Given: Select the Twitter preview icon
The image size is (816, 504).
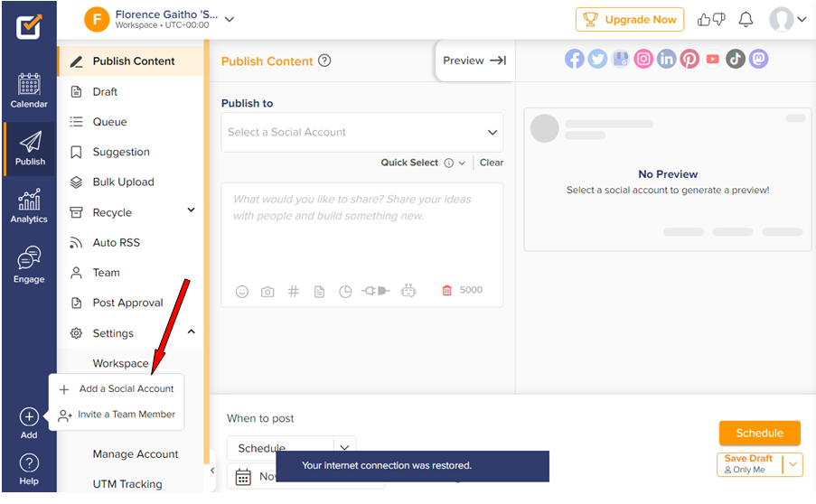Looking at the screenshot, I should tap(597, 59).
